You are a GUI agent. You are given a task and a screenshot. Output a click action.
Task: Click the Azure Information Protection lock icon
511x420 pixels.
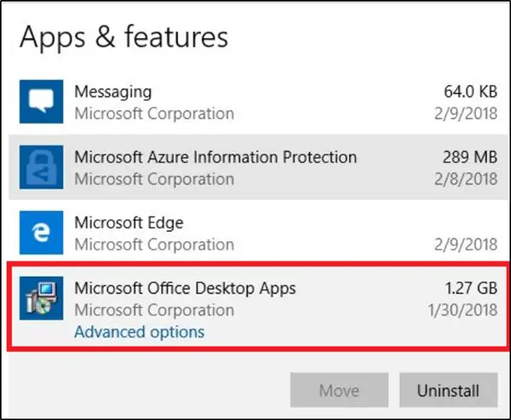[41, 168]
